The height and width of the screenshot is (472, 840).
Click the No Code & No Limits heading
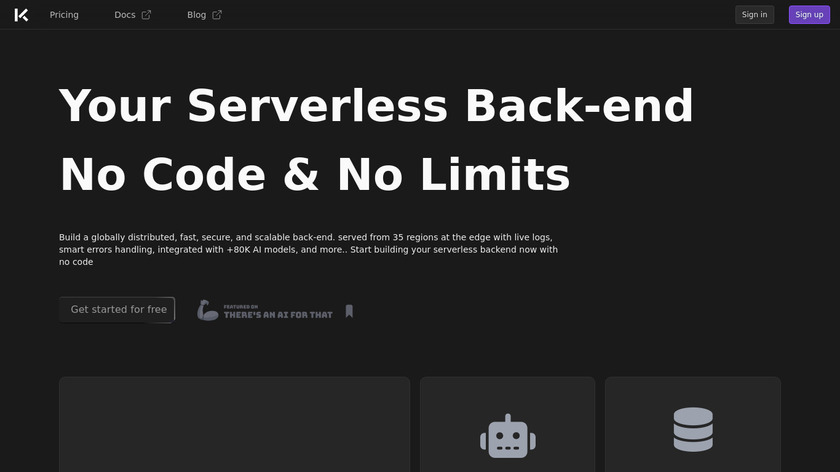click(x=314, y=174)
